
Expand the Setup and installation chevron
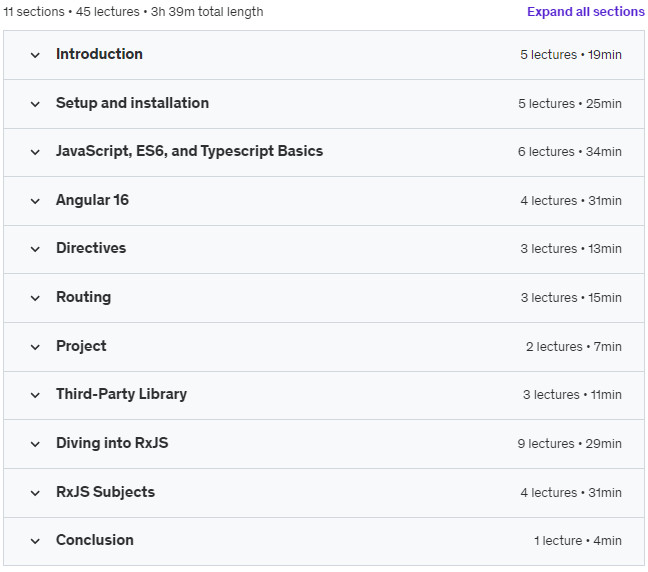point(35,104)
